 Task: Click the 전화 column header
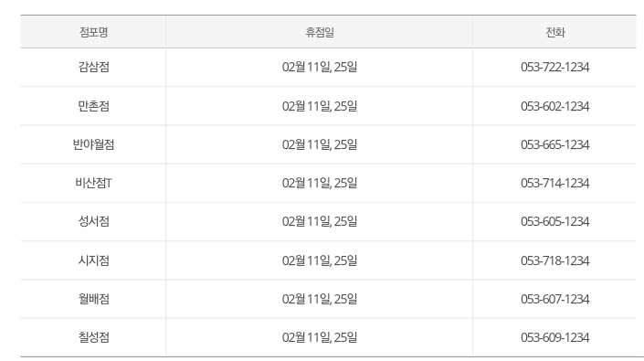click(x=554, y=32)
